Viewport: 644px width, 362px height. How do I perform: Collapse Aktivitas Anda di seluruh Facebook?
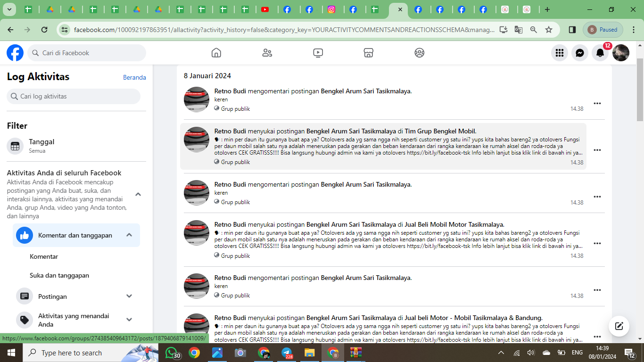point(138,194)
